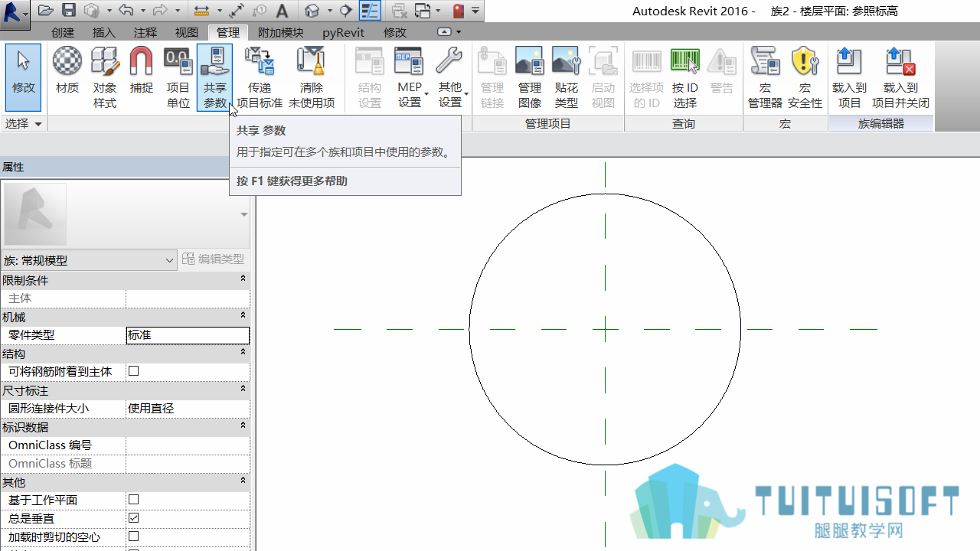Open the 族: 常规模型 dropdown
Image resolution: width=980 pixels, height=551 pixels.
(x=89, y=260)
